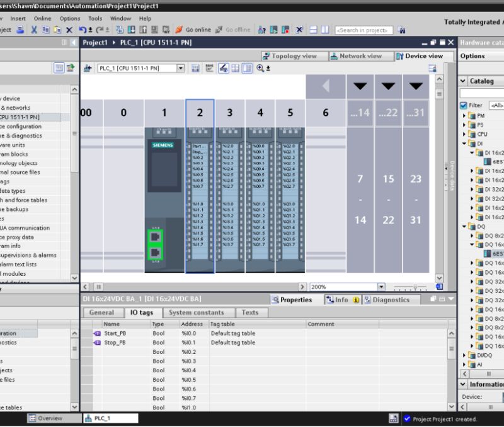Select the CPU 1511-1 PN module in slot 1

[164, 200]
